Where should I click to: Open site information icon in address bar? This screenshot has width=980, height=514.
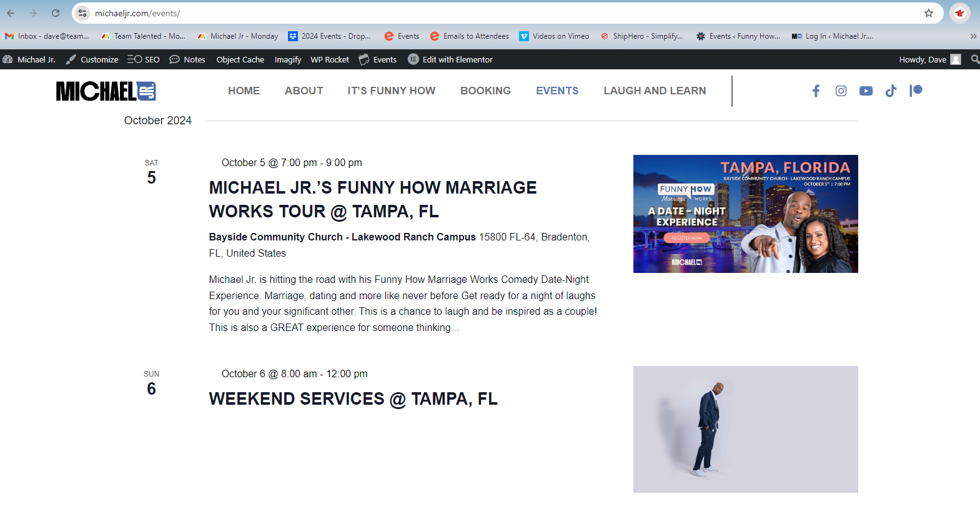tap(82, 13)
